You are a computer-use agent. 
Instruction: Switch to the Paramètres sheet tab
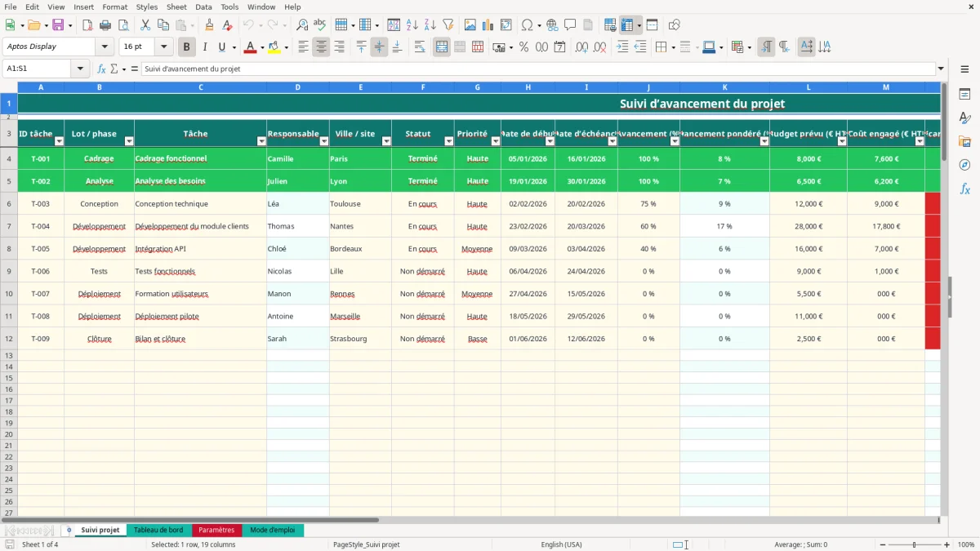point(216,530)
